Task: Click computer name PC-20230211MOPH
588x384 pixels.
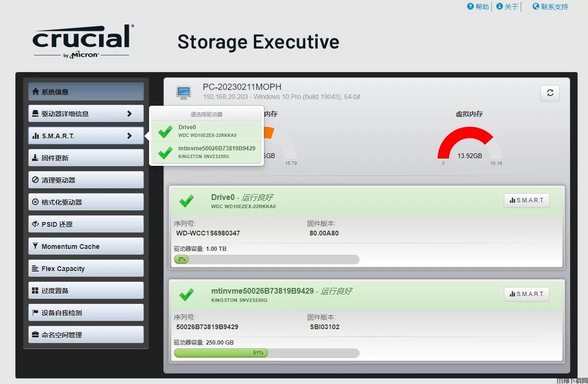Action: (x=242, y=87)
